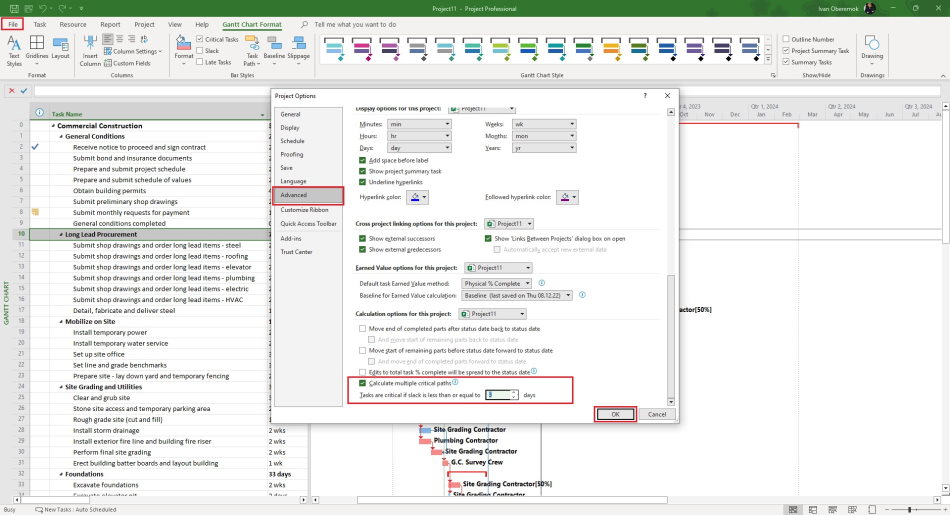Image resolution: width=950 pixels, height=515 pixels.
Task: Open the Minutes unit dropdown
Action: click(419, 124)
